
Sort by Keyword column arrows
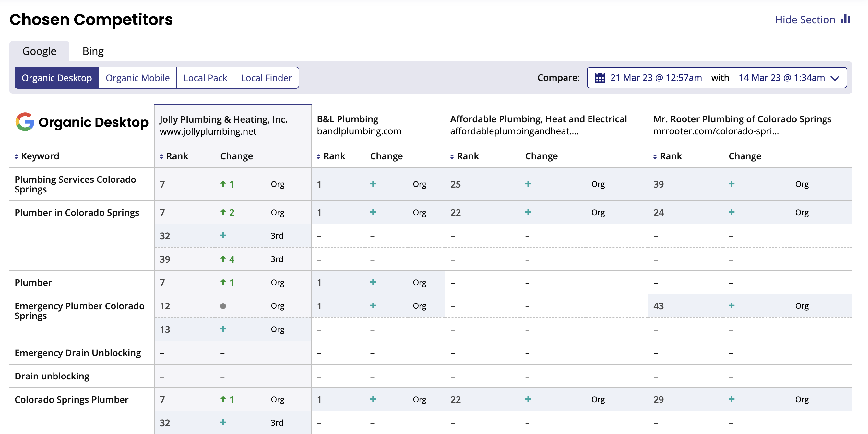(16, 156)
